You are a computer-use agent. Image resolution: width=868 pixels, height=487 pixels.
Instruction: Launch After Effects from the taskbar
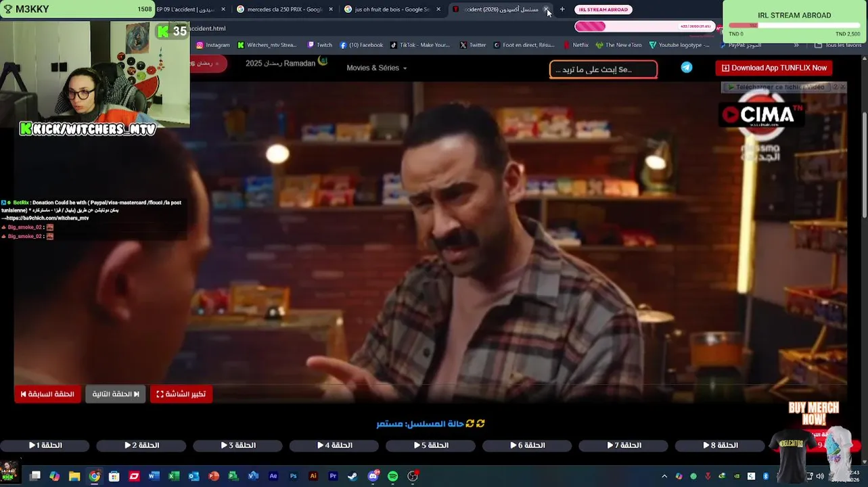point(273,476)
